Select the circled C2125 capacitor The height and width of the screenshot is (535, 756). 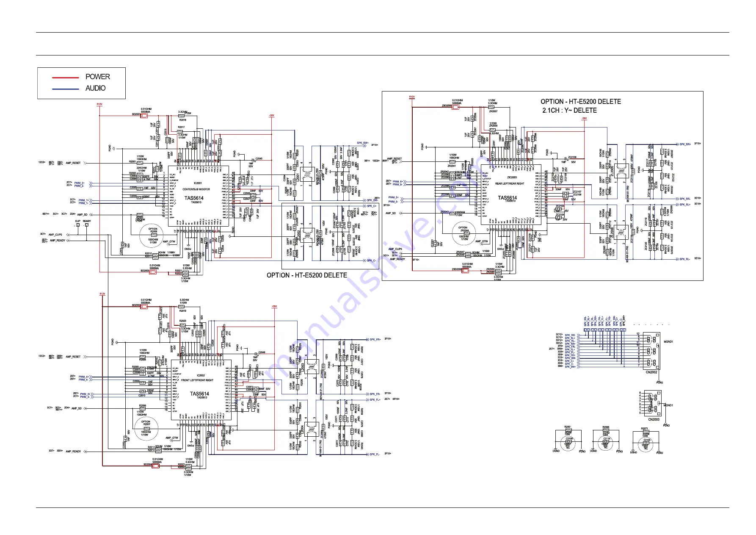tap(646, 444)
